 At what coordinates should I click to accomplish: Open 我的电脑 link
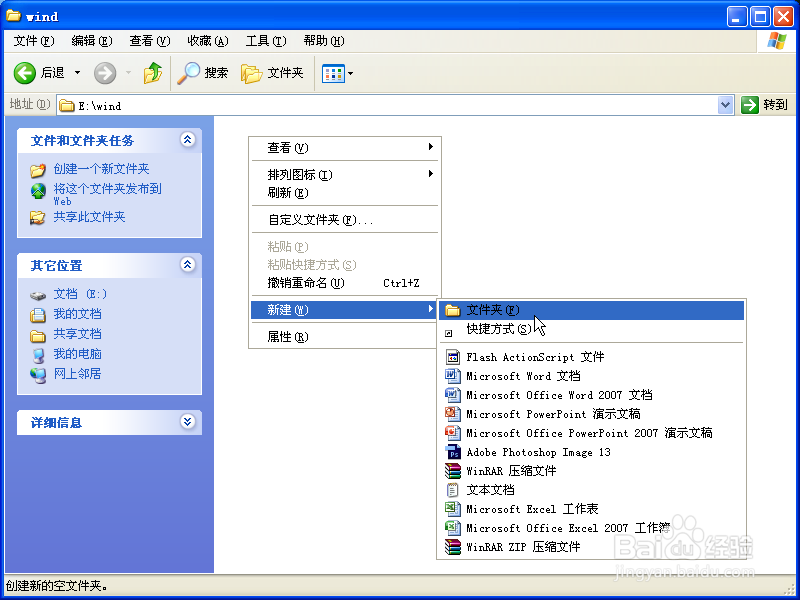click(x=78, y=354)
